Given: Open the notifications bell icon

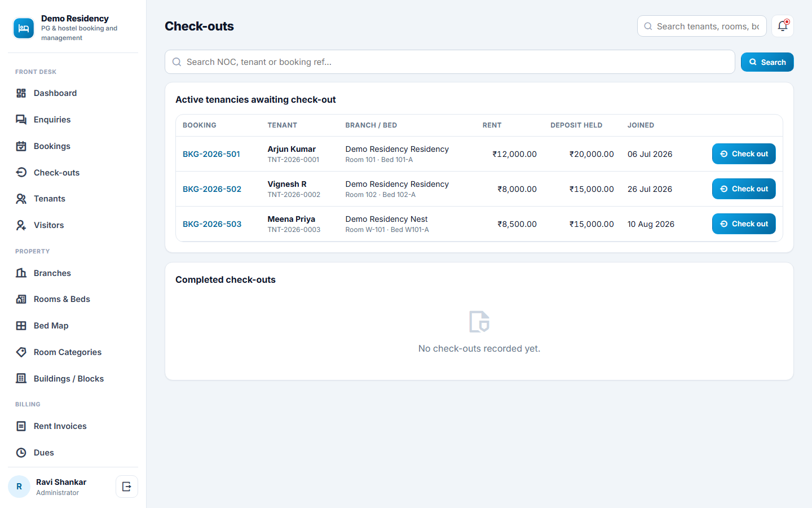Looking at the screenshot, I should pyautogui.click(x=783, y=26).
